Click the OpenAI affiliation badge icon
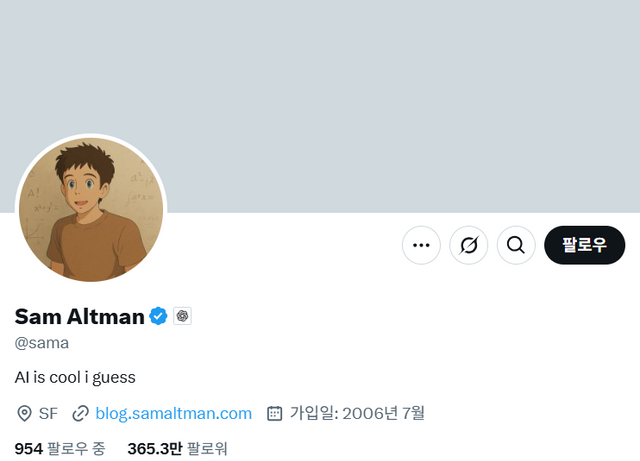The image size is (640, 461). coord(182,317)
